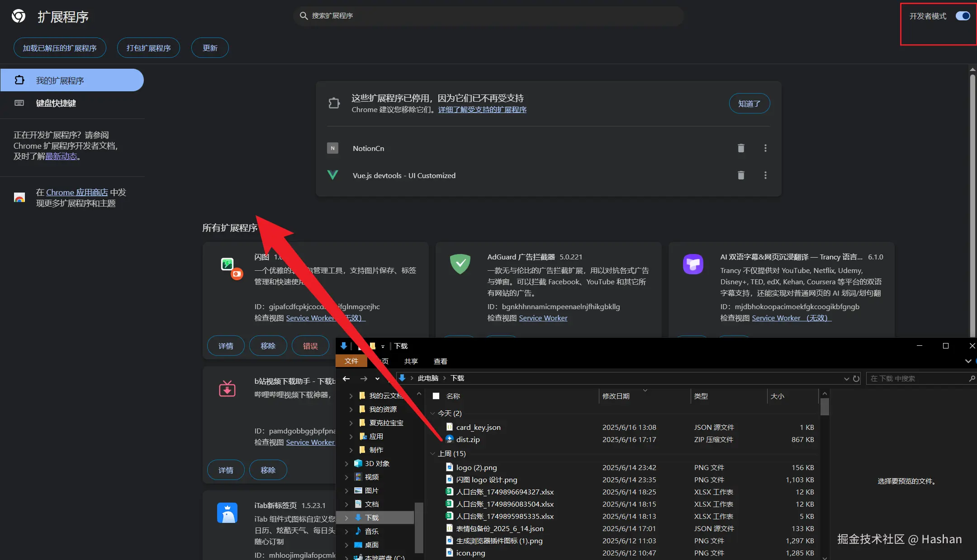
Task: Click the Chrome logo beside 扩展程序 title
Action: [x=19, y=16]
